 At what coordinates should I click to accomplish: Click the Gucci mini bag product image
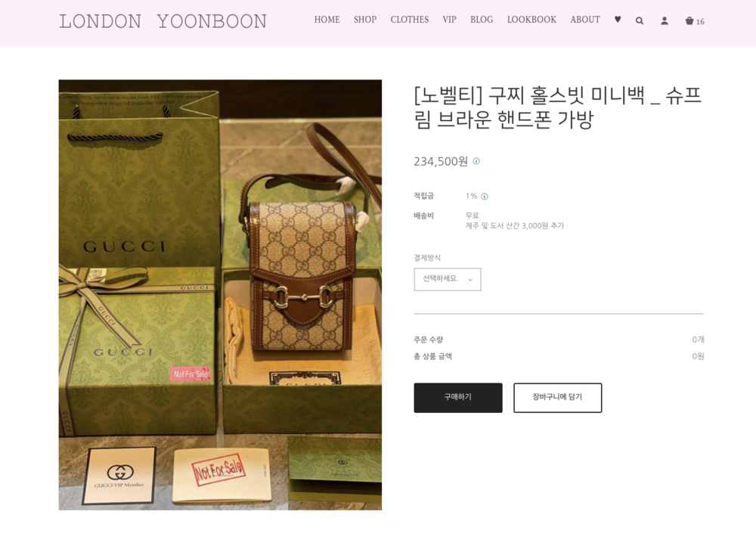click(220, 295)
